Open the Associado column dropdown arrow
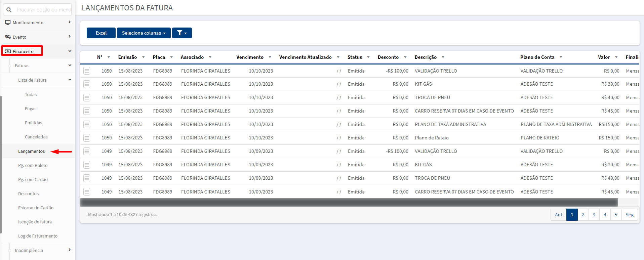644x260 pixels. (210, 57)
